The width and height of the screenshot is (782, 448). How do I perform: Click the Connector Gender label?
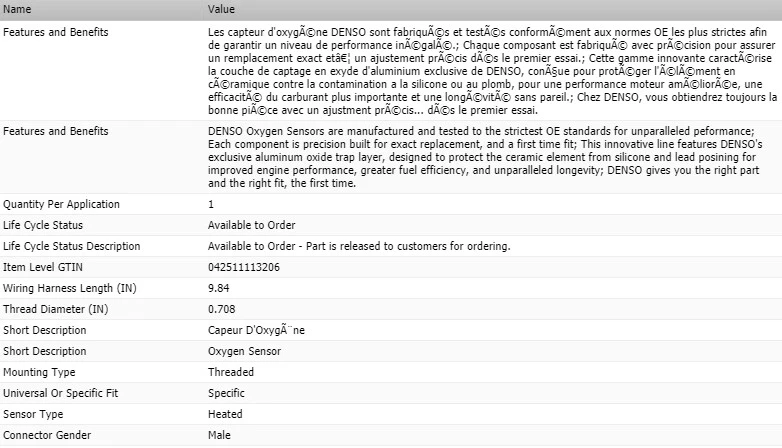point(46,435)
